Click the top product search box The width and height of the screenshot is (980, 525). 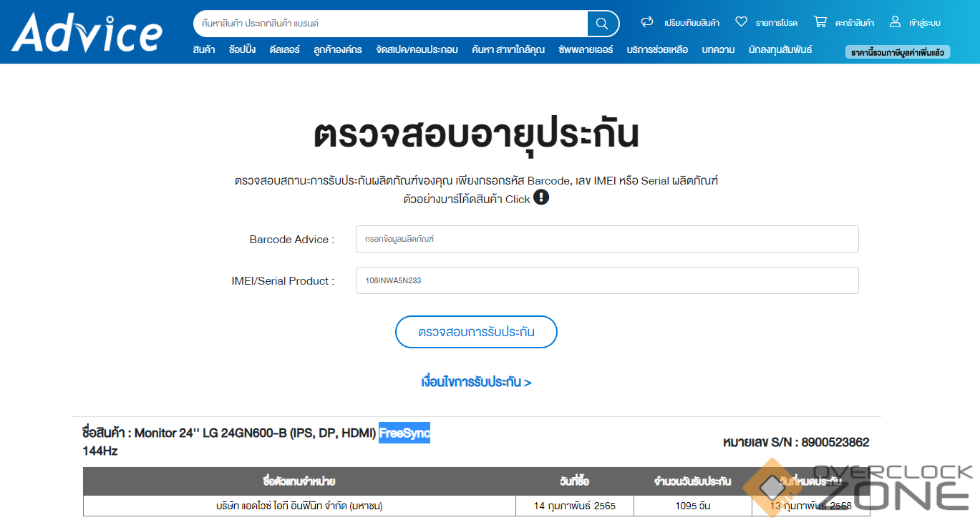click(390, 24)
